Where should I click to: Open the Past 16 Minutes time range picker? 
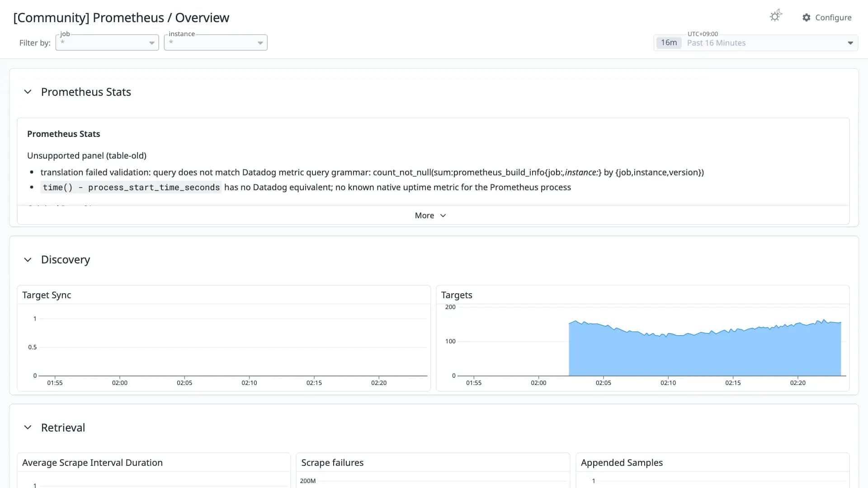755,43
